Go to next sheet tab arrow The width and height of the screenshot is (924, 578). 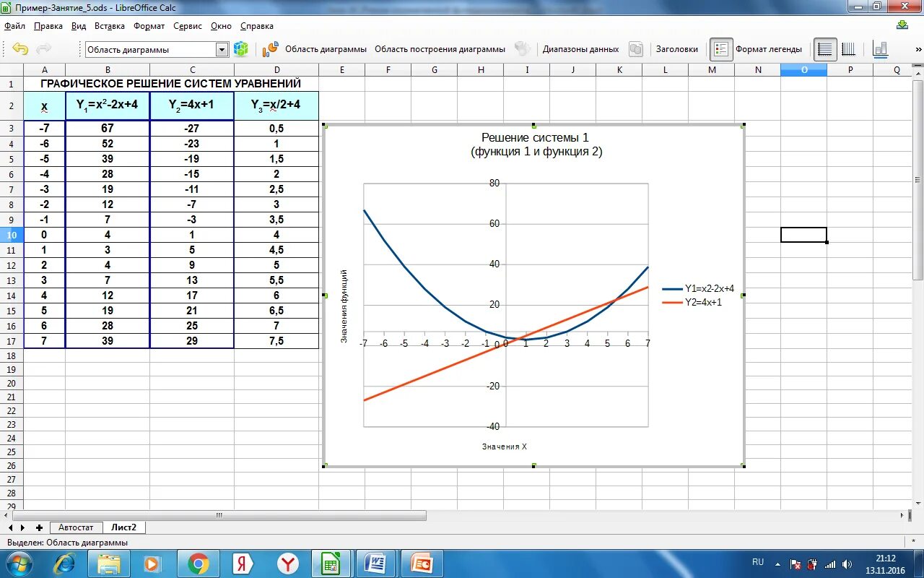[22, 527]
